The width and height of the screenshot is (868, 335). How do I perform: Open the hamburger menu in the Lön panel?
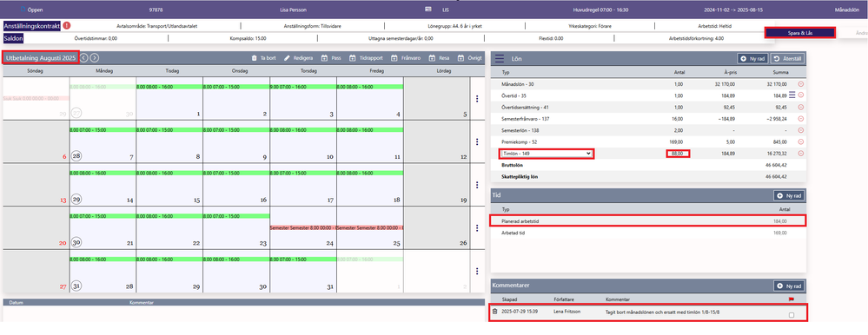pyautogui.click(x=500, y=58)
